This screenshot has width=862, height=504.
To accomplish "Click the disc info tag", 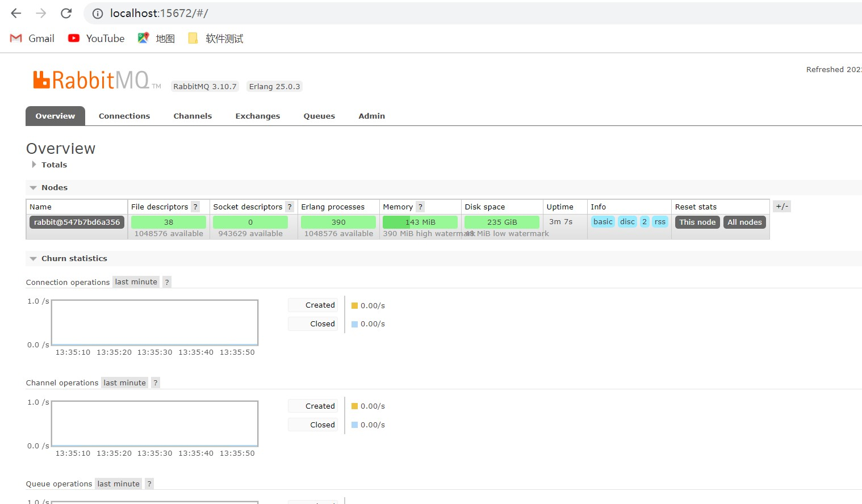I will coord(627,222).
